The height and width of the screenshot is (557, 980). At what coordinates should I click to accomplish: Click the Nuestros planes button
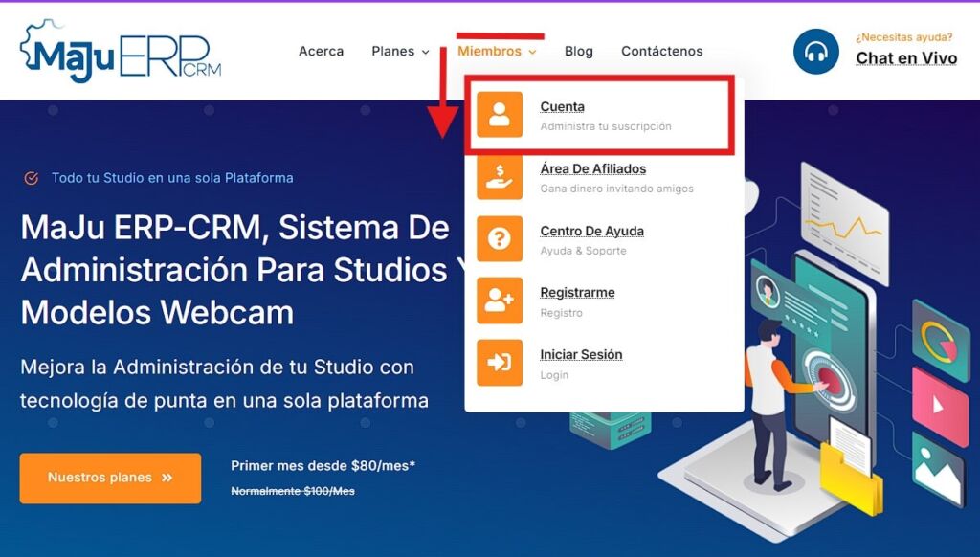(x=109, y=479)
